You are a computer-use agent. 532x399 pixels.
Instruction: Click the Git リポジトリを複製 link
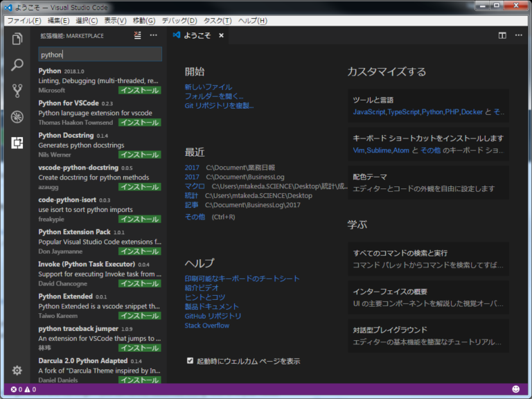(x=219, y=106)
